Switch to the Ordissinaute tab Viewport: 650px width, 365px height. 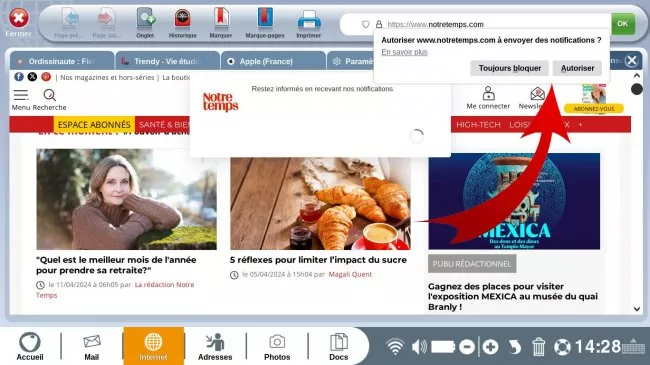coord(62,61)
